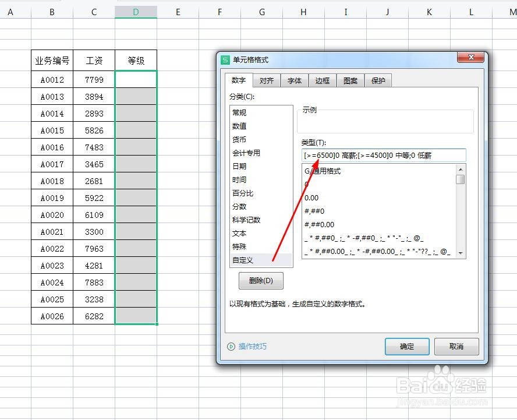The image size is (517, 420).
Task: Choose G/通用格式 from type list
Action: pyautogui.click(x=379, y=171)
